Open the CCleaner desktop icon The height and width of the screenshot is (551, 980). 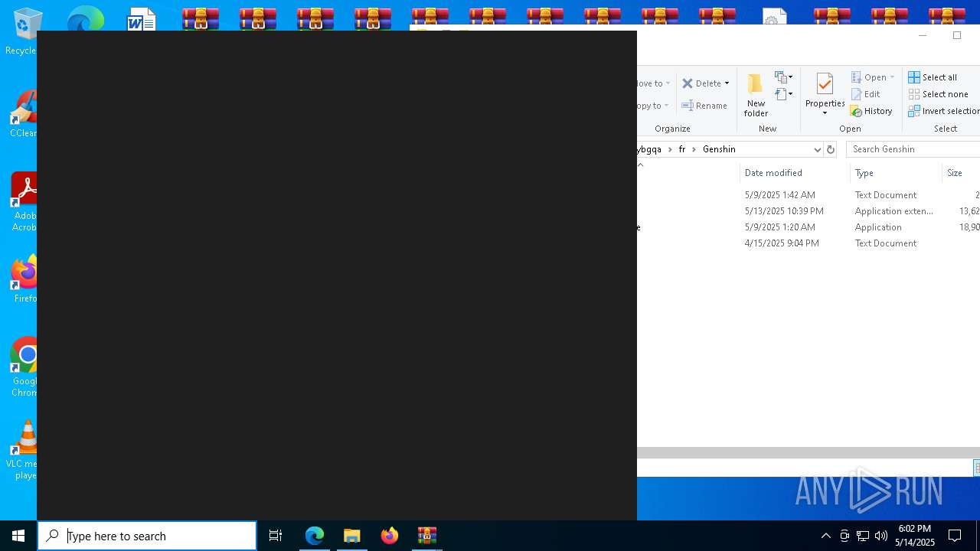coord(24,114)
